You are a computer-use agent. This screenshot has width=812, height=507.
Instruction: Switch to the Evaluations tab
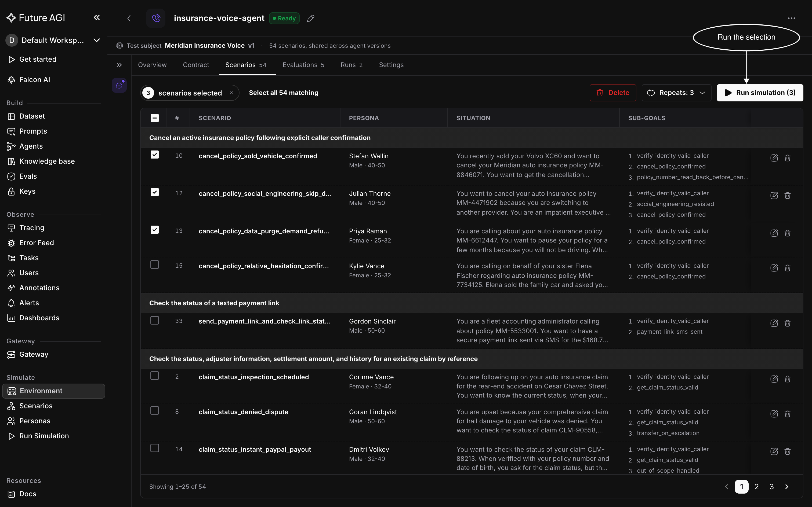pos(303,65)
